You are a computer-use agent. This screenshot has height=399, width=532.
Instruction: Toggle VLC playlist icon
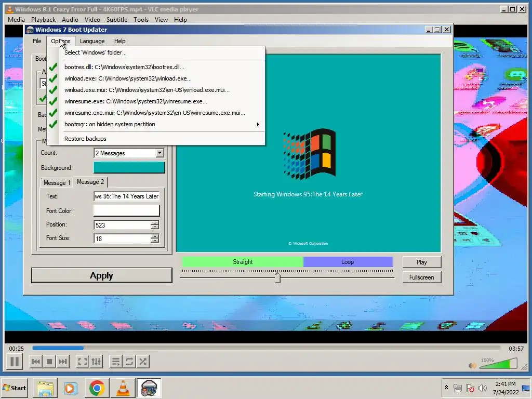[116, 362]
